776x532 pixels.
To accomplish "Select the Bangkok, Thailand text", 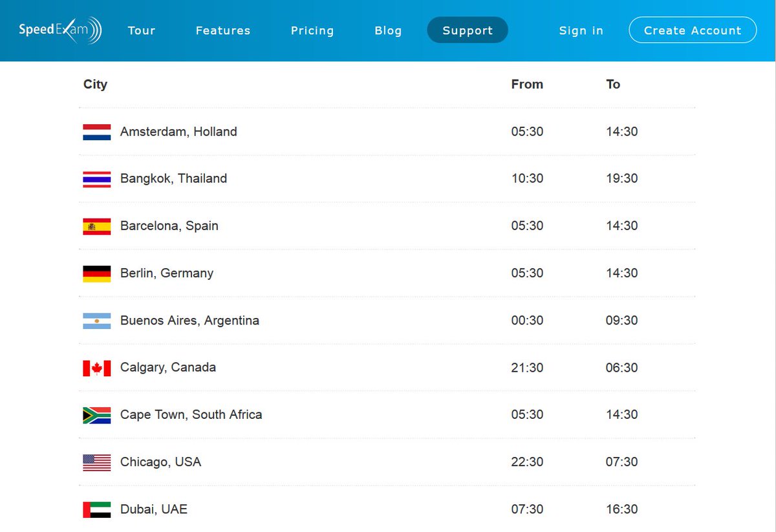I will tap(173, 178).
